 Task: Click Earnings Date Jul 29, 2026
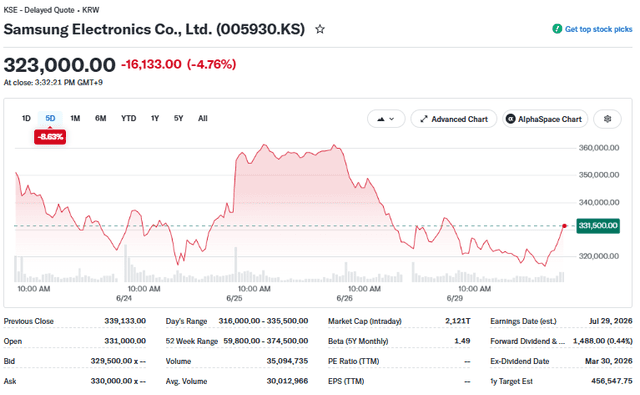[611, 321]
